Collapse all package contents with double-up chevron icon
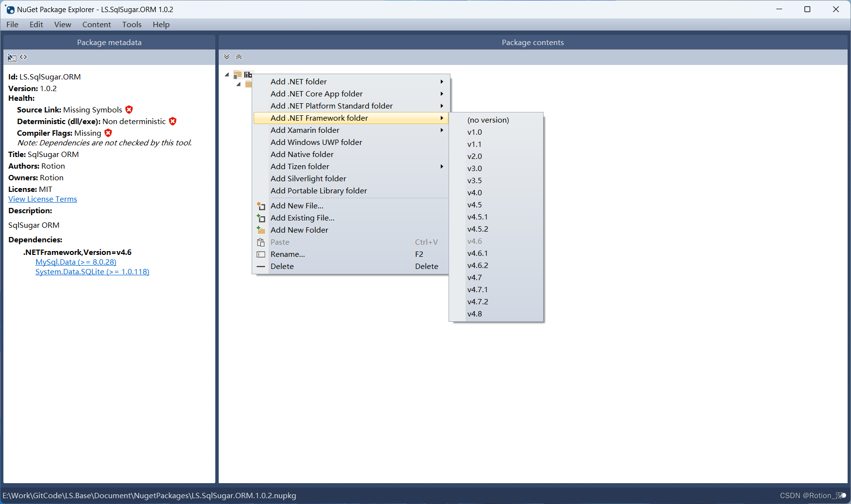The image size is (851, 504). [x=239, y=57]
